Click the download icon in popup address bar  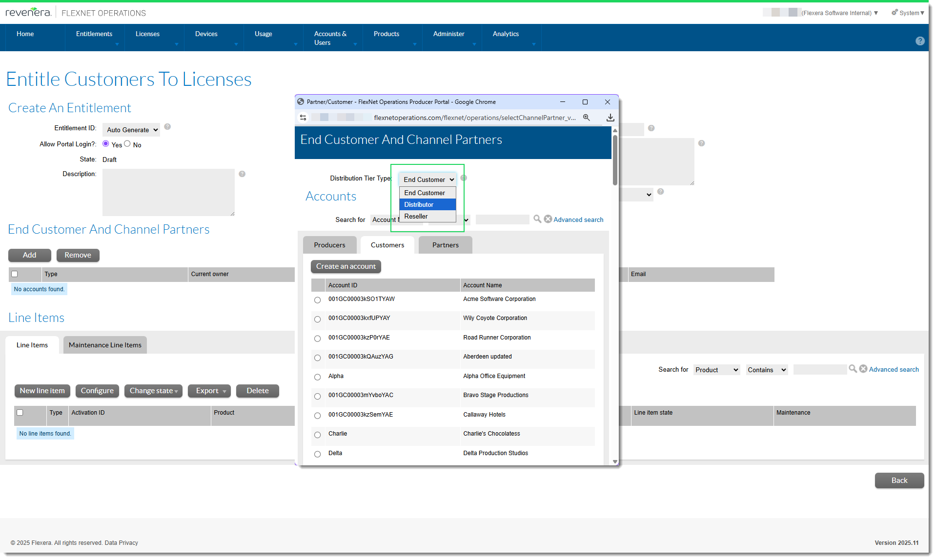[x=610, y=118]
